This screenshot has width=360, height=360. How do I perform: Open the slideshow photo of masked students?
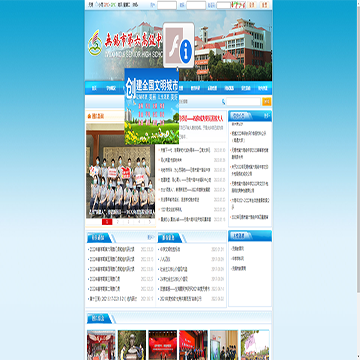121,171
